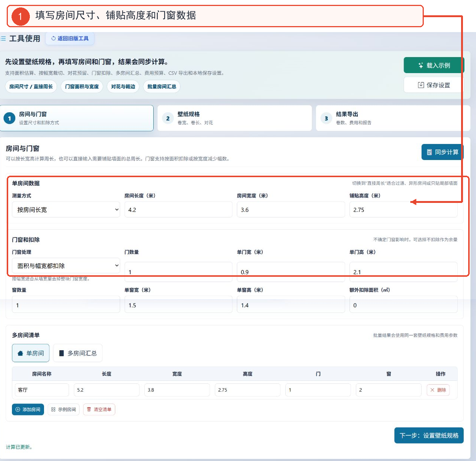Click the 长度 field showing 5.2
This screenshot has width=476, height=461.
click(107, 390)
